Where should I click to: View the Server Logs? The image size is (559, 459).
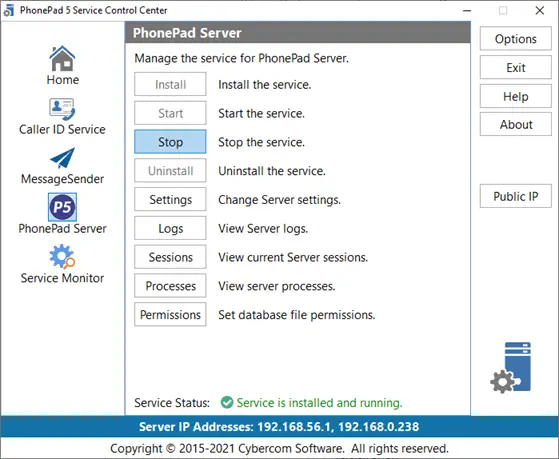point(170,228)
